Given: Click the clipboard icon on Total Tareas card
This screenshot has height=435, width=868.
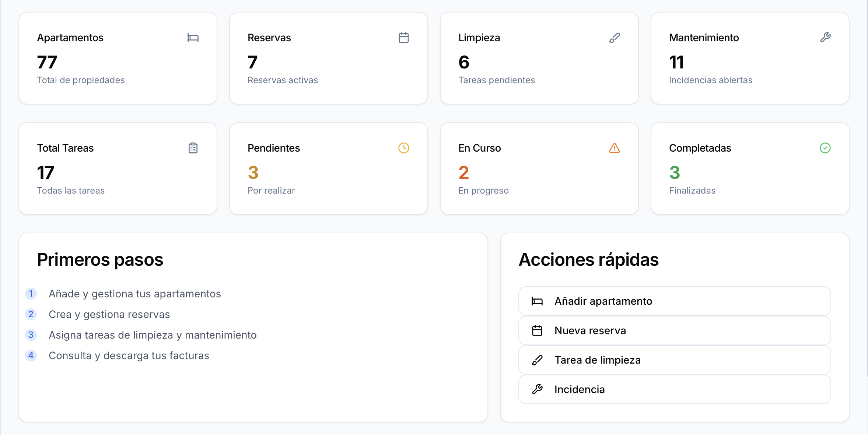Looking at the screenshot, I should 193,148.
